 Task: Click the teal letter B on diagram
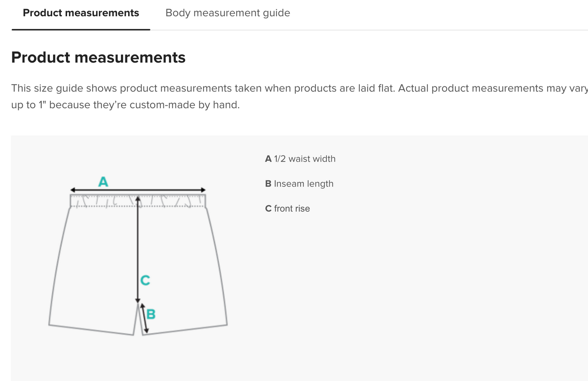click(151, 314)
